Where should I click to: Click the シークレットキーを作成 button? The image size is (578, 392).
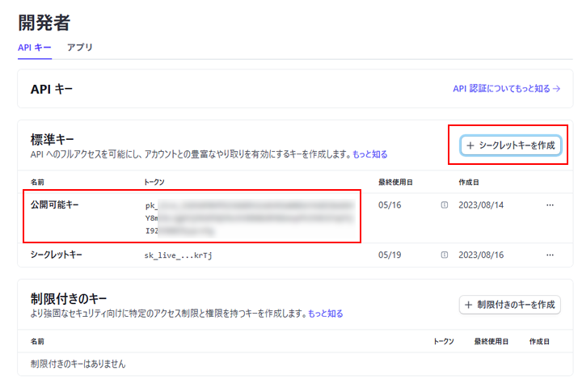(x=510, y=145)
